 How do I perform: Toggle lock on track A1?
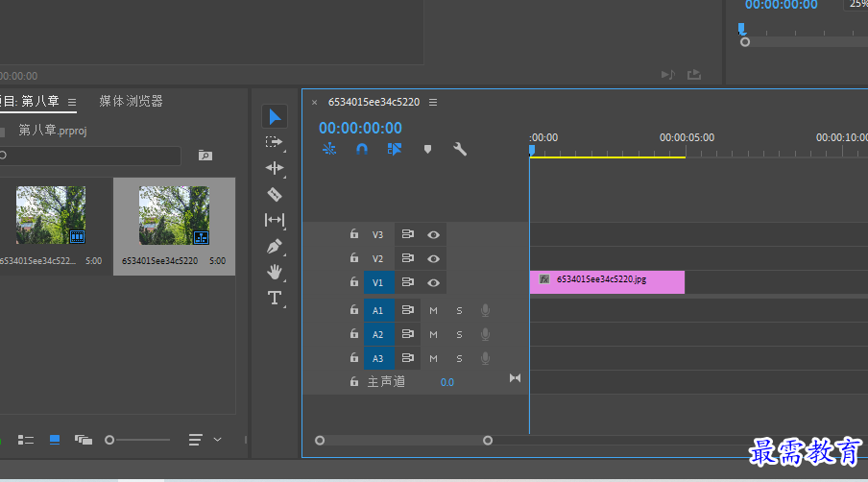click(354, 310)
